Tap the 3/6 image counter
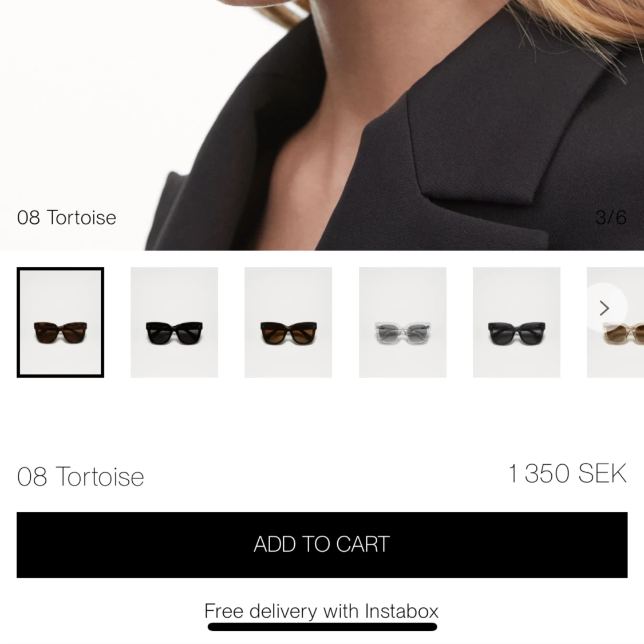Viewport: 644px width, 644px height. tap(611, 218)
